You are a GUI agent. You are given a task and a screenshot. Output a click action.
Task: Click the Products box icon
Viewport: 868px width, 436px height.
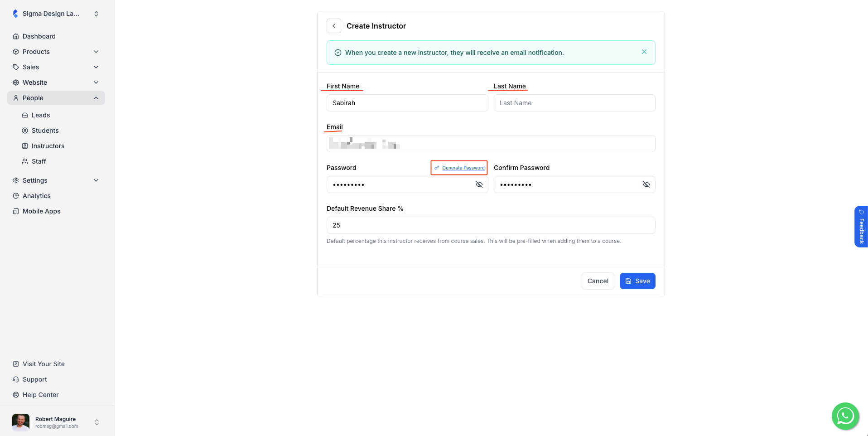(x=16, y=52)
